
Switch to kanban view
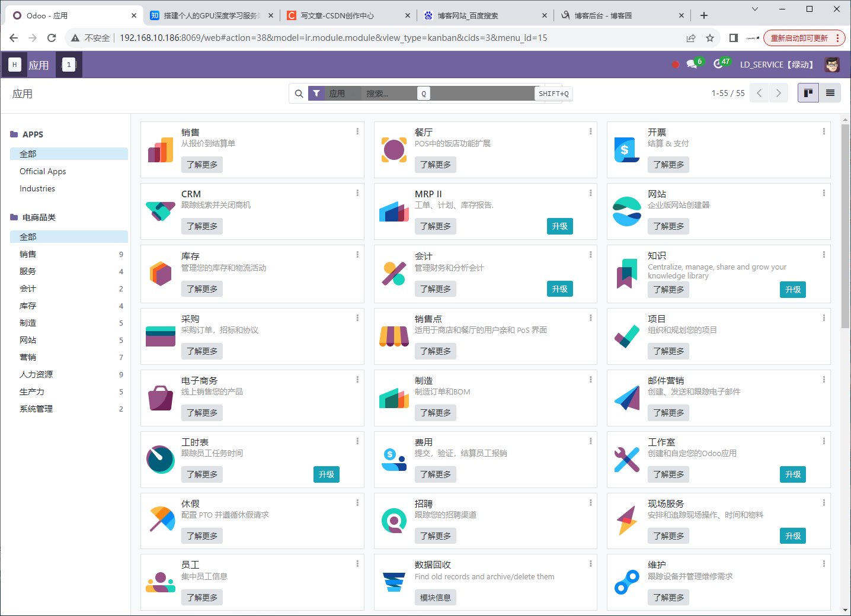click(808, 93)
